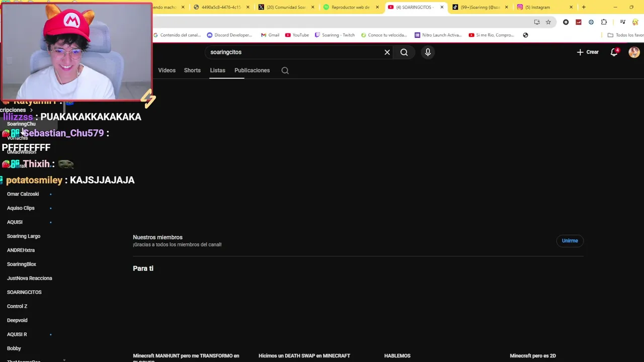The height and width of the screenshot is (362, 644).
Task: Open Soarinng - Twitch bookmark
Action: (335, 35)
